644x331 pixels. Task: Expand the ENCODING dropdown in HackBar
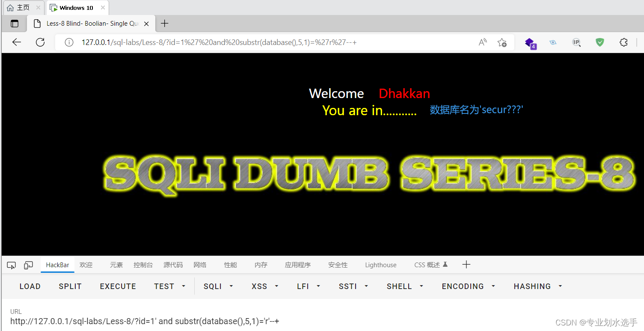click(469, 286)
